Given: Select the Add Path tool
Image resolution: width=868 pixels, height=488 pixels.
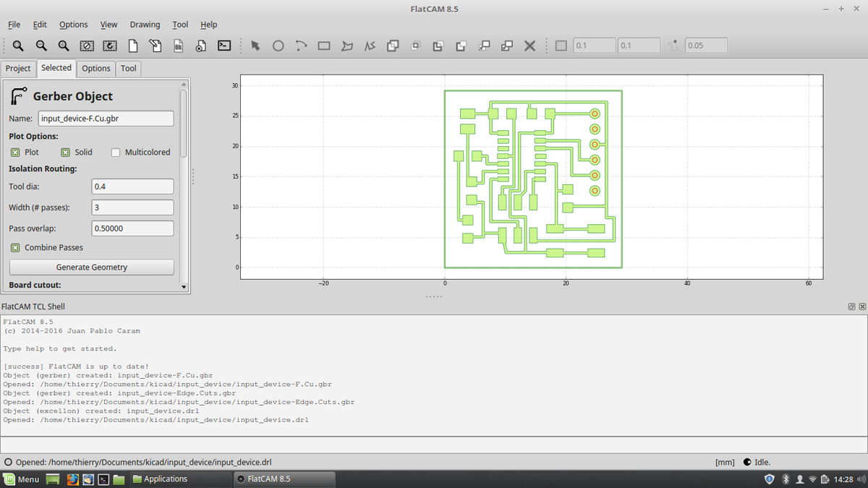Looking at the screenshot, I should click(370, 46).
